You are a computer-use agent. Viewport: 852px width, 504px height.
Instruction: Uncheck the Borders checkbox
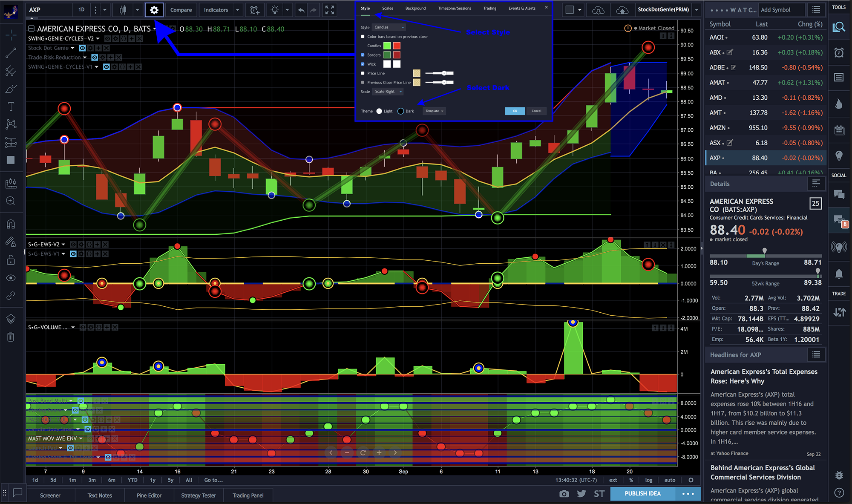click(363, 55)
